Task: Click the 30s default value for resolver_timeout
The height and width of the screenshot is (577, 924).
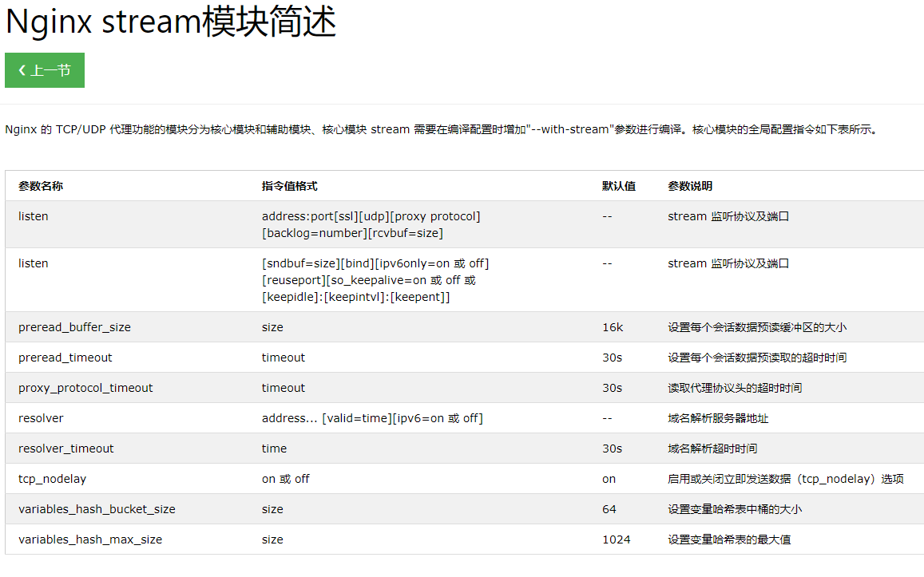Action: click(613, 449)
